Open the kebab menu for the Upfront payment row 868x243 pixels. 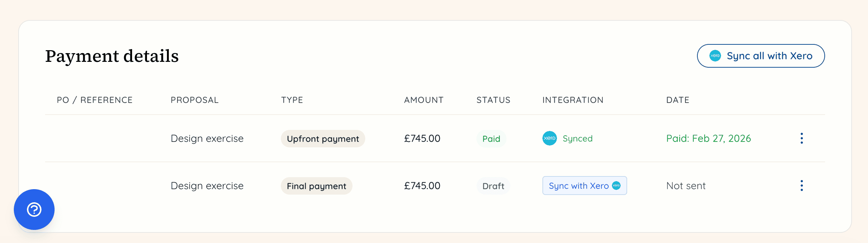coord(802,138)
